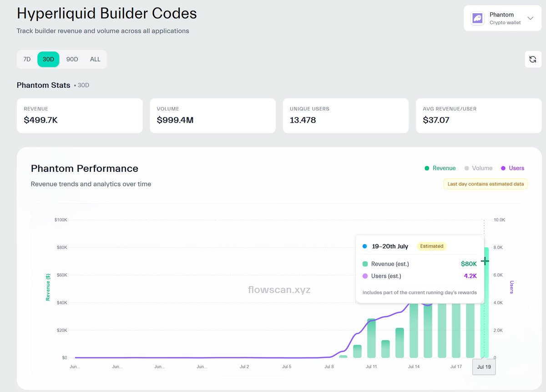The image size is (546, 392).
Task: Select the 30D time range tab
Action: point(48,59)
